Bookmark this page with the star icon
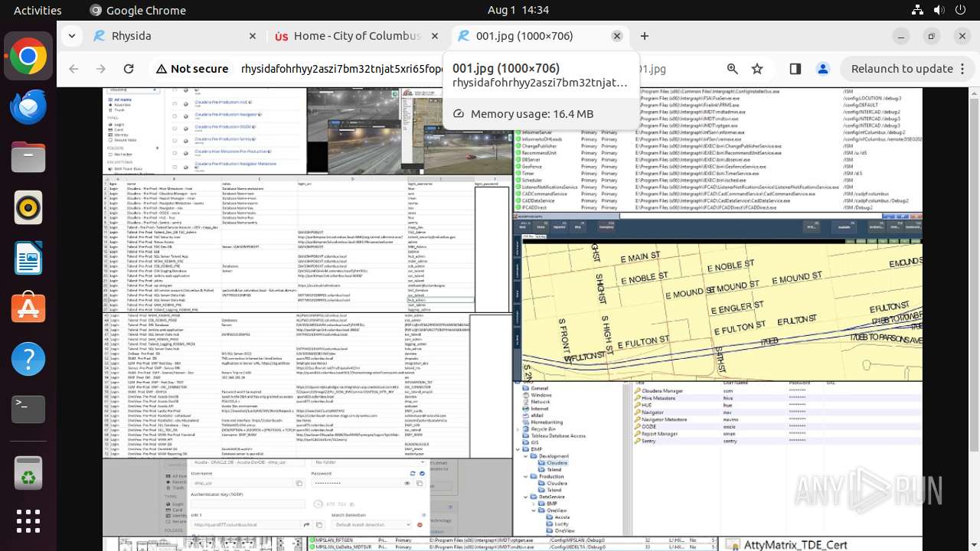Image resolution: width=980 pixels, height=551 pixels. point(757,69)
